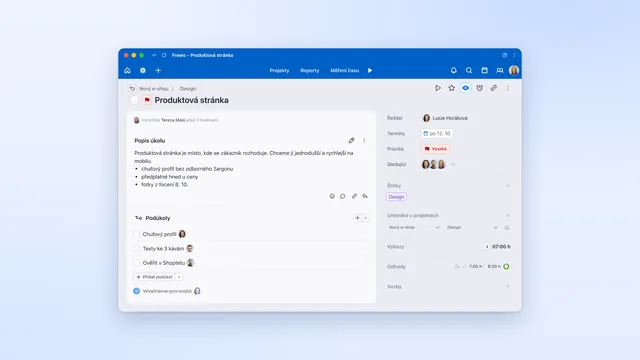640x360 pixels.
Task: Open the dropdown arrow next to Přidat podúkol
Action: (179, 277)
